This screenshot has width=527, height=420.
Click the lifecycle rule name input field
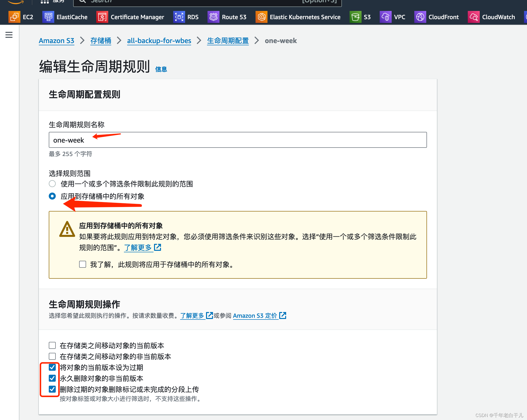point(238,140)
